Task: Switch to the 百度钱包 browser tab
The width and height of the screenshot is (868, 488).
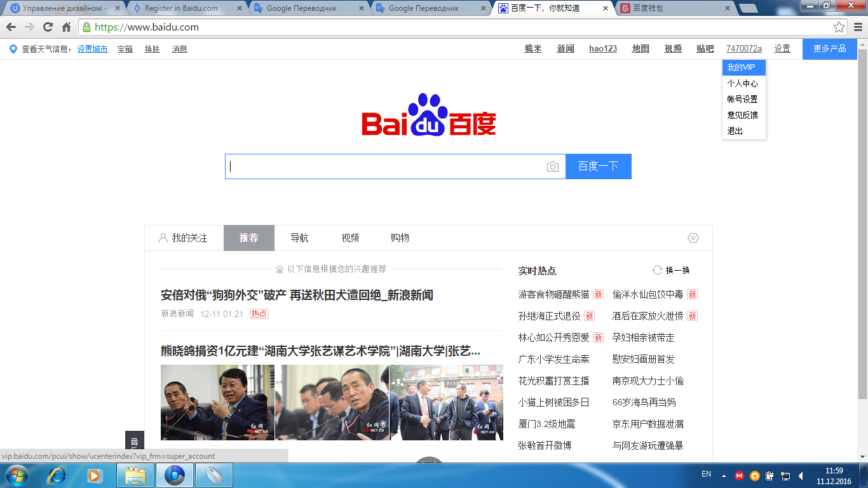Action: (674, 8)
